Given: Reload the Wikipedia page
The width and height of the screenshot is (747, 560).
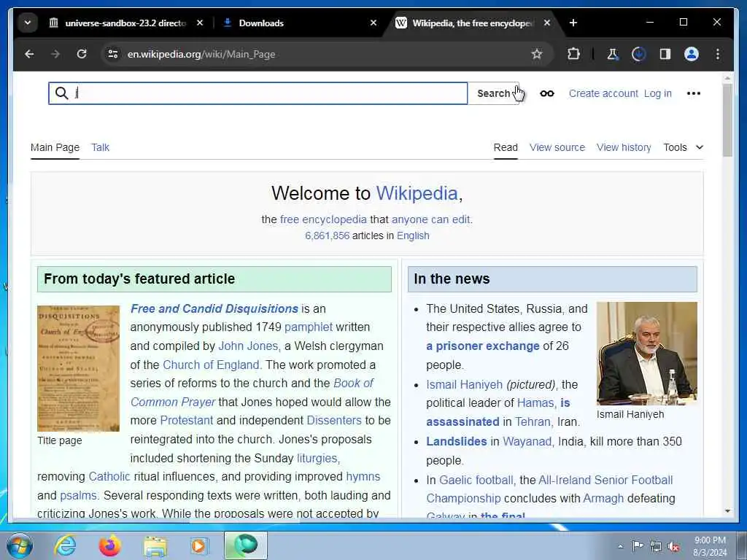Looking at the screenshot, I should (x=82, y=54).
